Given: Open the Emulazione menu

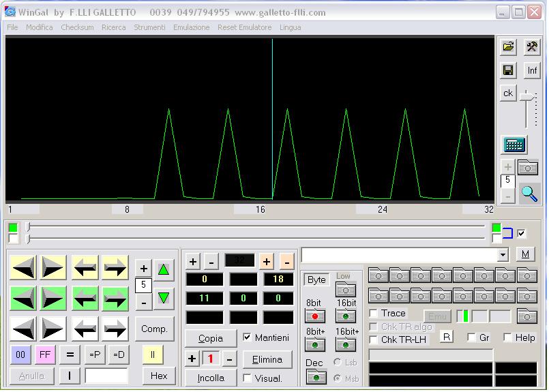Looking at the screenshot, I should click(191, 27).
